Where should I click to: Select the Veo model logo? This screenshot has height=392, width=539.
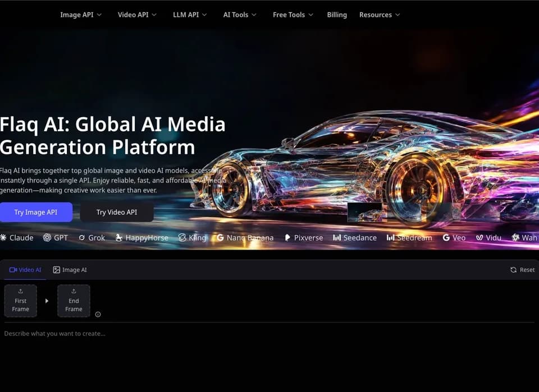(x=454, y=238)
